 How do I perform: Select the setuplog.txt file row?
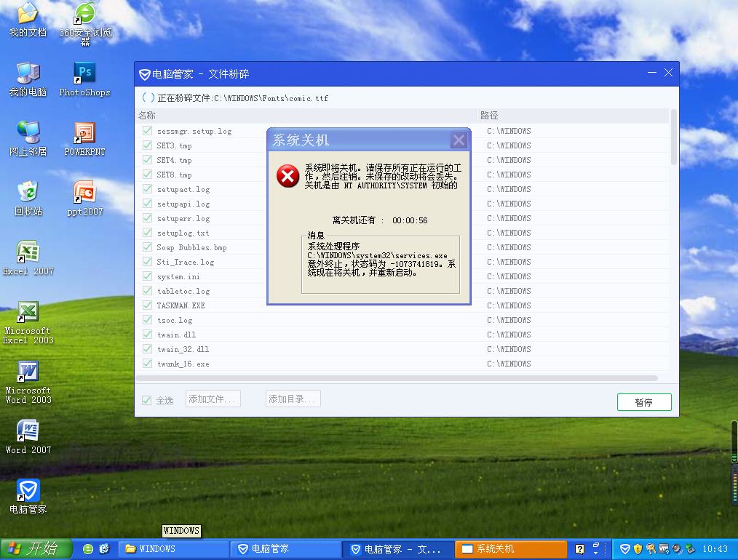(402, 233)
